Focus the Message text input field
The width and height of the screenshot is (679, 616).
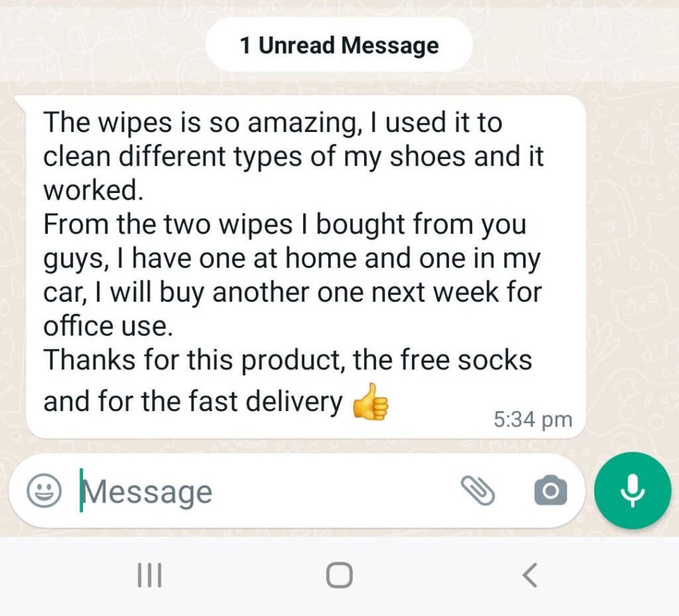pos(269,492)
